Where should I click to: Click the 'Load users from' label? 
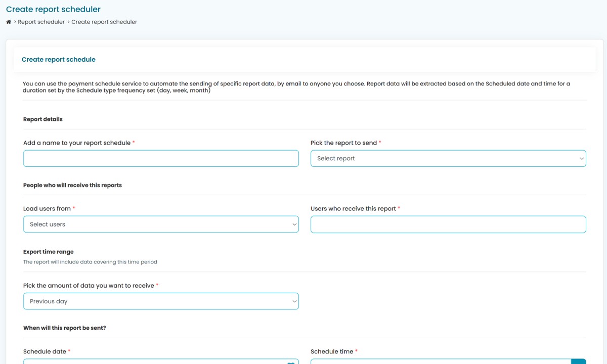click(x=47, y=209)
